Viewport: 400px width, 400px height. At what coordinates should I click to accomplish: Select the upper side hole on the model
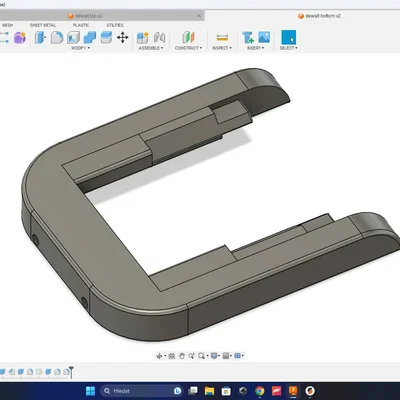(x=35, y=240)
